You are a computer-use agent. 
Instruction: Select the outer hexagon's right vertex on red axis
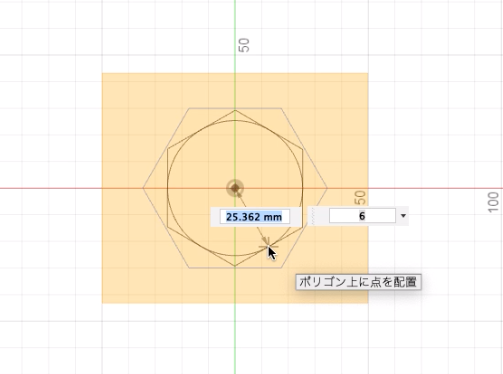point(327,188)
